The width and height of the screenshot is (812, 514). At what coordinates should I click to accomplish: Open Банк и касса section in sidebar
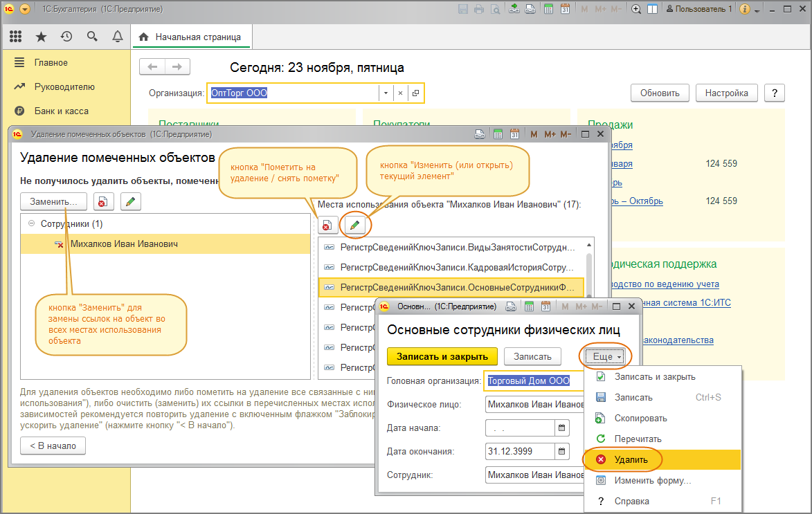(x=61, y=111)
